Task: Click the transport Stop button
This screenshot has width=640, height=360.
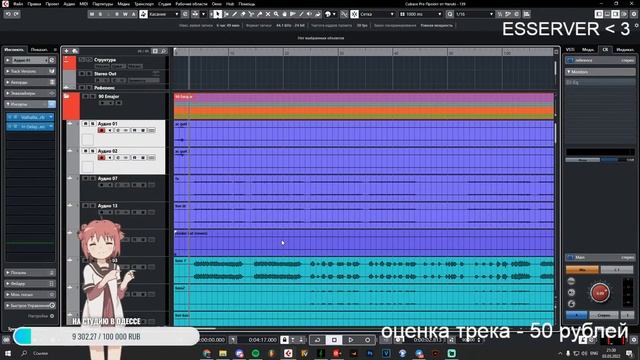Action: point(334,340)
